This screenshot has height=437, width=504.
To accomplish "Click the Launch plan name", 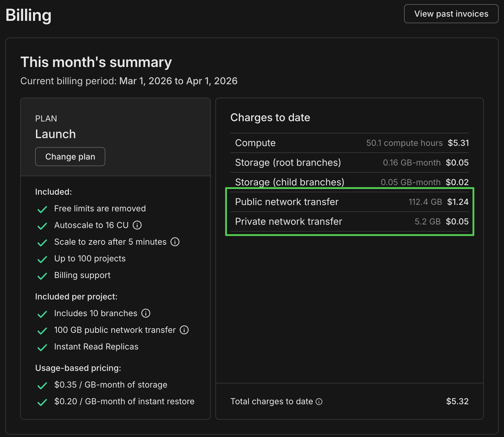I will pos(55,134).
